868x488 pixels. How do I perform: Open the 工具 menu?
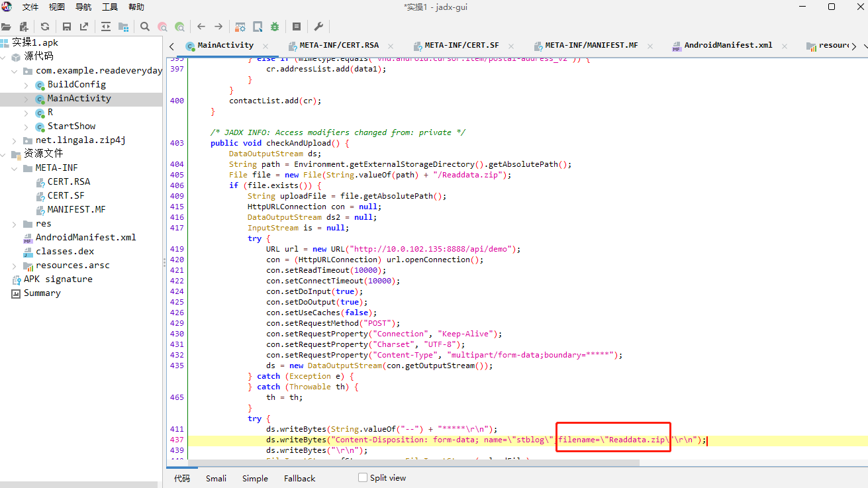pos(110,7)
